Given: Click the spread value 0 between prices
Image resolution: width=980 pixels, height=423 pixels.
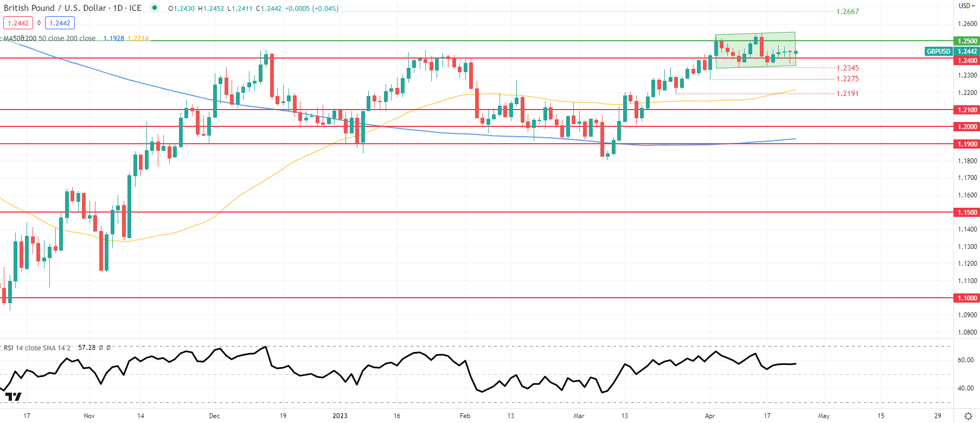Looking at the screenshot, I should click(x=39, y=23).
